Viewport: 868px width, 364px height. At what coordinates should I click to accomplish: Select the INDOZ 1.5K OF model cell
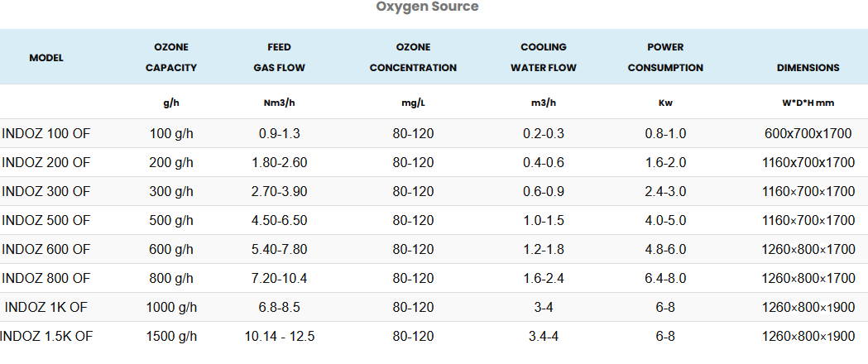(46, 336)
